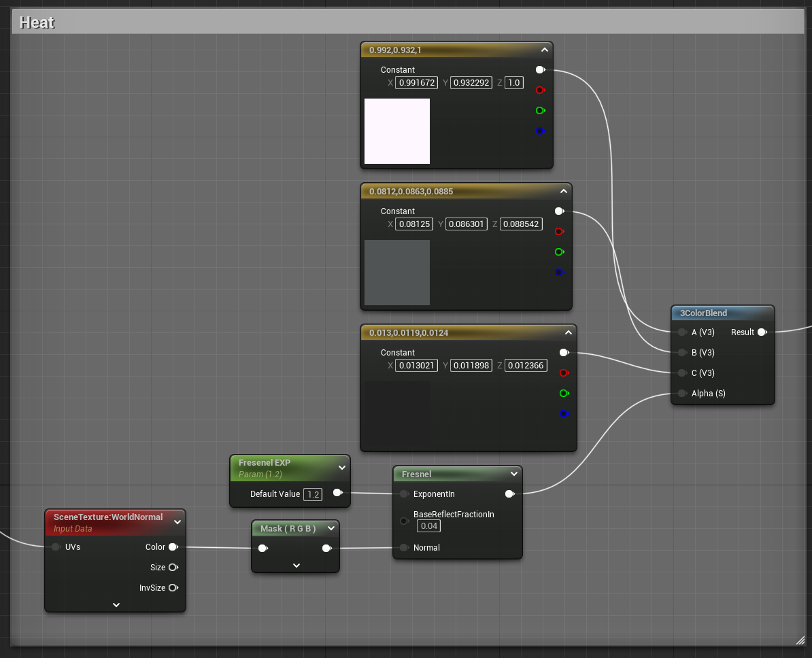Click green output pin of 0.992,0.932,1 constant
This screenshot has height=658, width=812.
[x=540, y=110]
